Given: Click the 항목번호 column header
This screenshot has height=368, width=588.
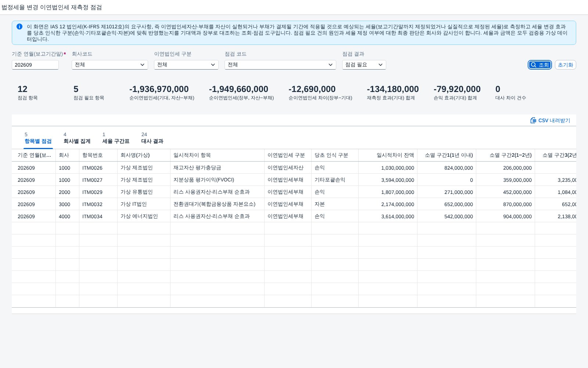Looking at the screenshot, I should pyautogui.click(x=98, y=155).
